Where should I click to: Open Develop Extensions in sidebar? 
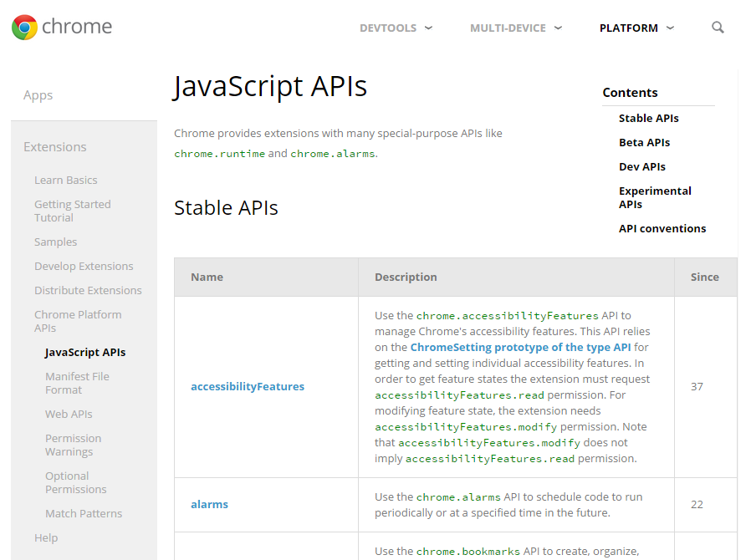click(x=84, y=267)
